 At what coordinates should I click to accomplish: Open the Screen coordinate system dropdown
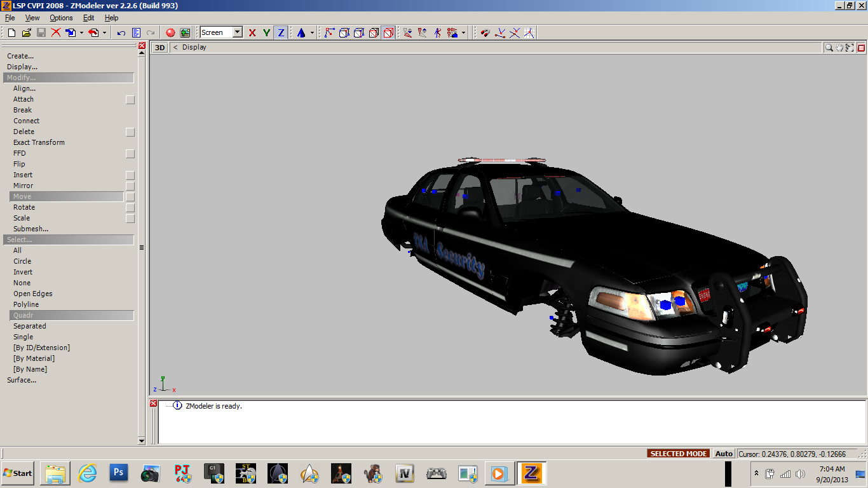click(237, 32)
